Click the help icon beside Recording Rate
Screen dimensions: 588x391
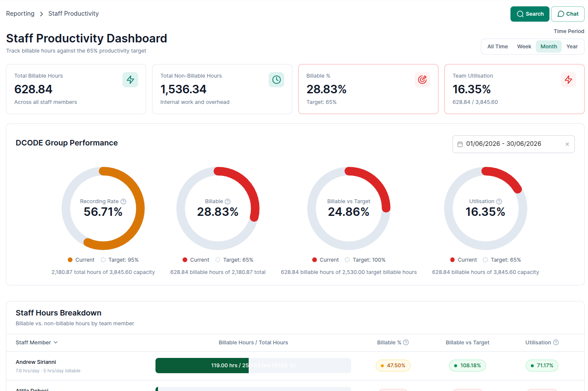click(123, 201)
